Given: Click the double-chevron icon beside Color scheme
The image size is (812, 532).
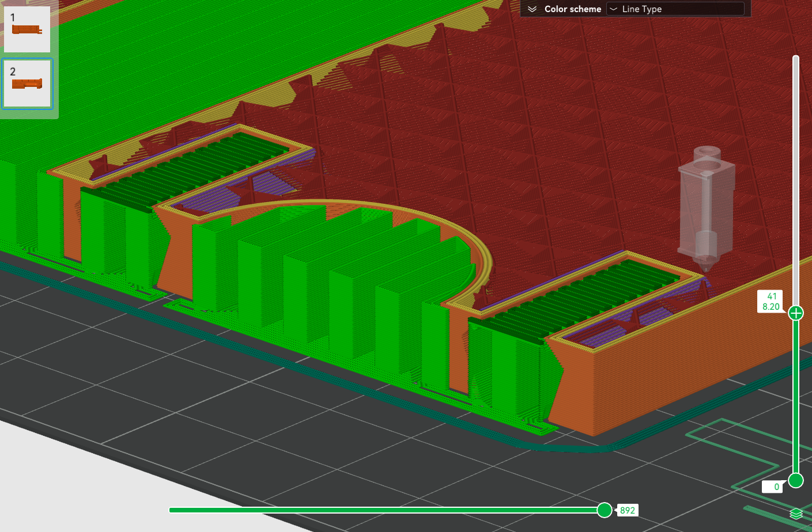Looking at the screenshot, I should coord(532,9).
